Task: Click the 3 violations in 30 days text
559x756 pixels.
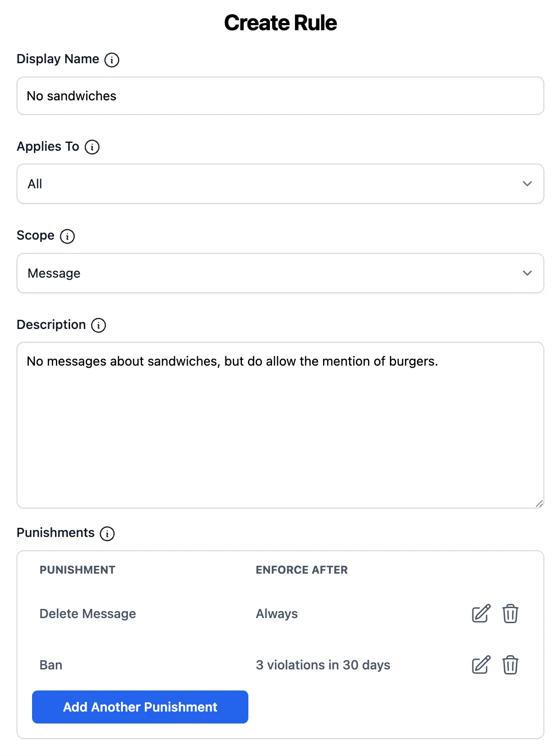Action: tap(323, 665)
